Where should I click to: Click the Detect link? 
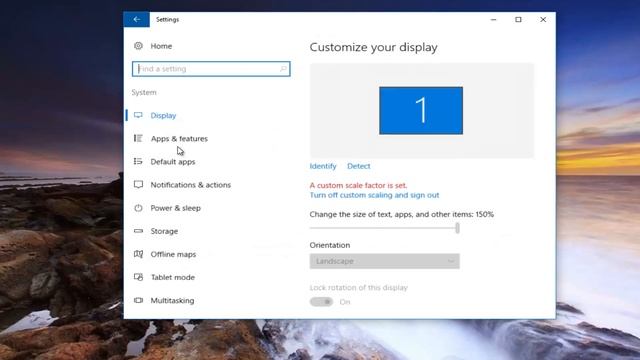point(359,166)
